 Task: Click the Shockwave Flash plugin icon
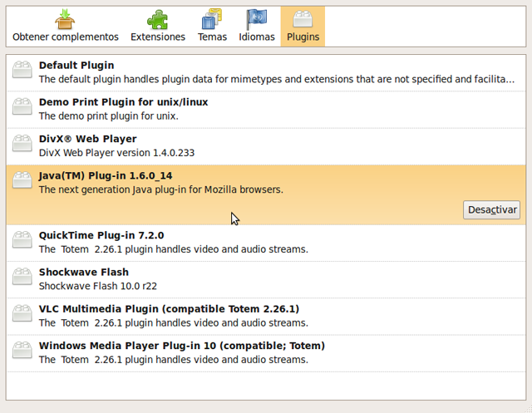click(x=22, y=278)
